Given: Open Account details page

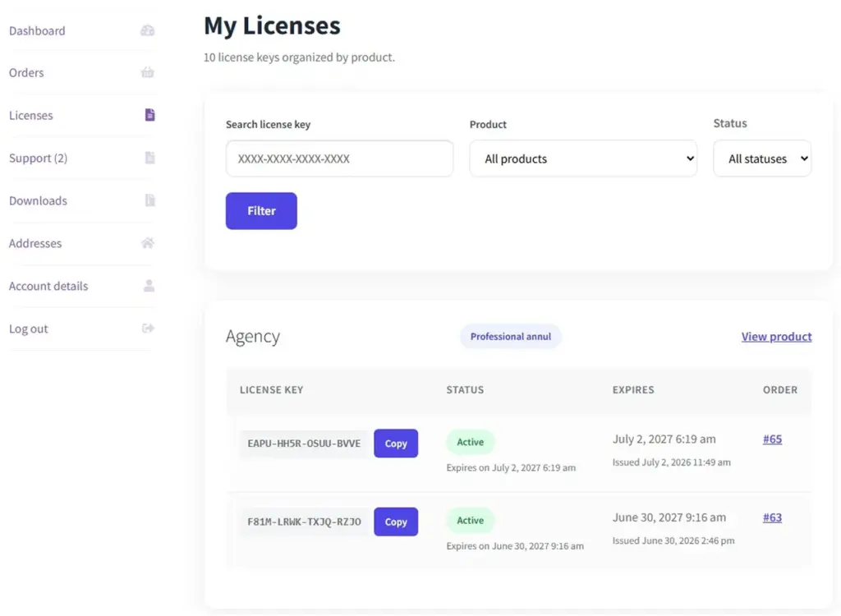Looking at the screenshot, I should click(48, 286).
